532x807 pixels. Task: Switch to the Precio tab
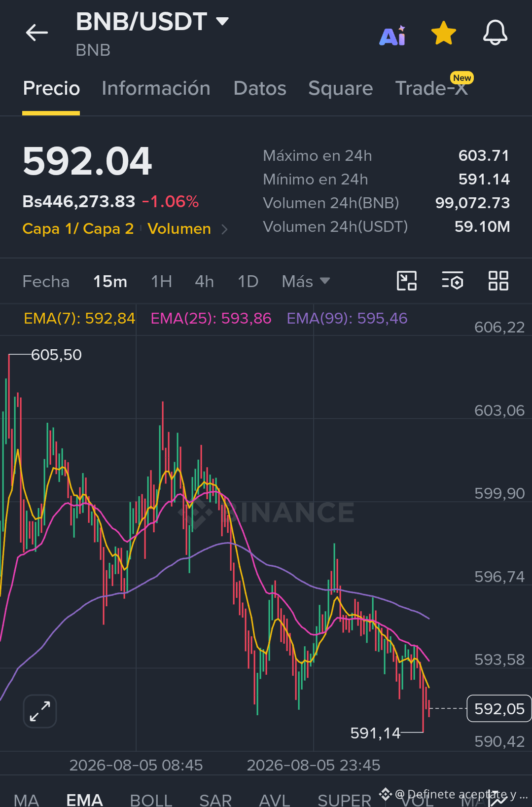[x=51, y=88]
